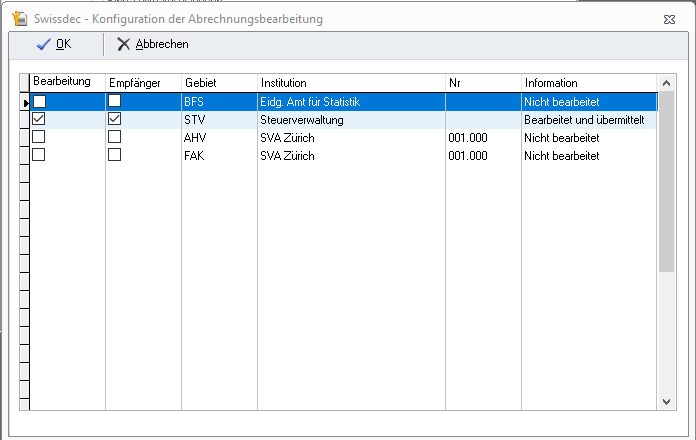Toggle Empfänger checkbox for BFS row
696x440 pixels.
115,101
